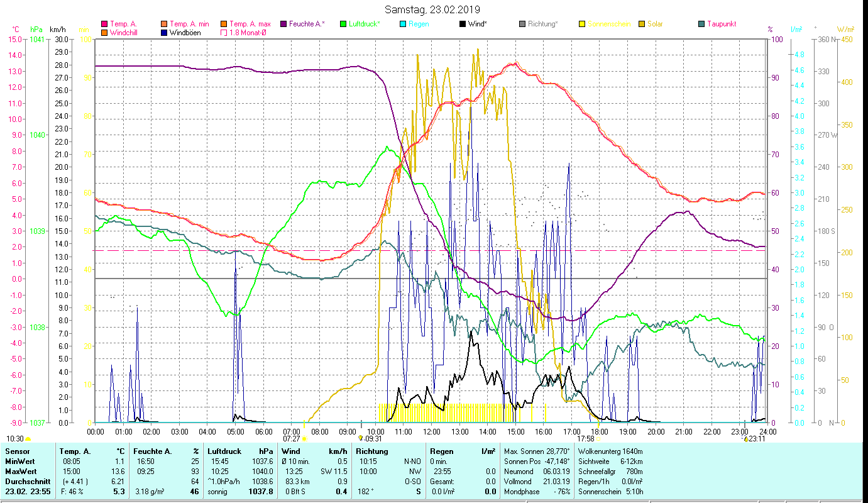Click the Schneefallgr 780m entry
868x503 pixels.
[x=610, y=472]
